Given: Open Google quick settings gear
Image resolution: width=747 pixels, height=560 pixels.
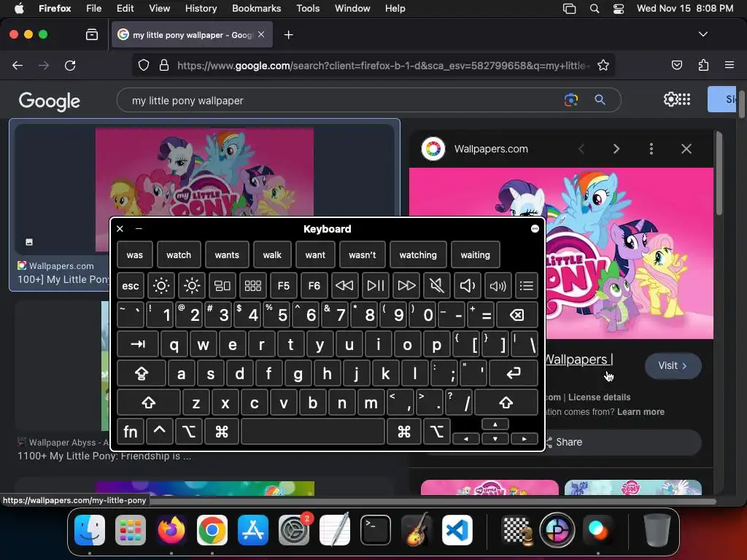Looking at the screenshot, I should (x=670, y=99).
